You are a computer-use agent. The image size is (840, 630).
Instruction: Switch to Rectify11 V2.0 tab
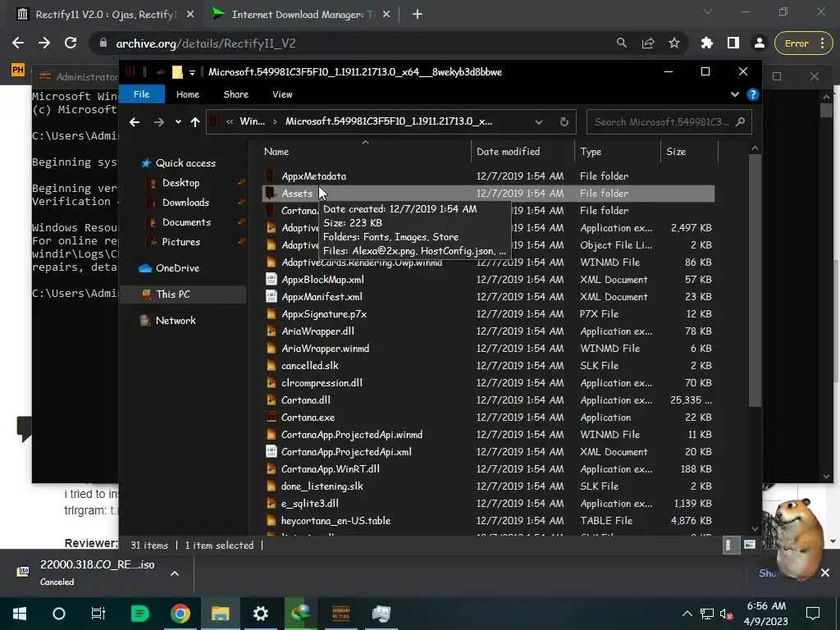(x=106, y=15)
